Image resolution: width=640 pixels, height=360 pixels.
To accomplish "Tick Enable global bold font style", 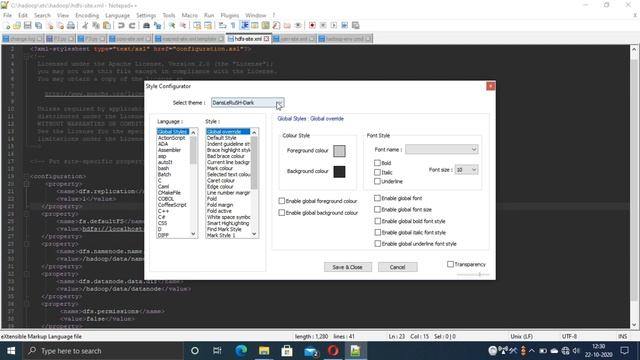I will [x=378, y=221].
